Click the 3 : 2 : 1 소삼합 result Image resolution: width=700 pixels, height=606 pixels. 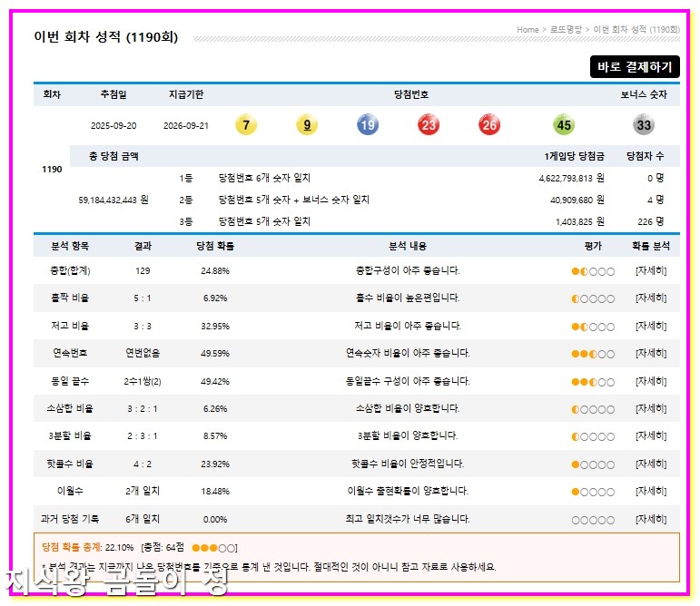click(143, 409)
